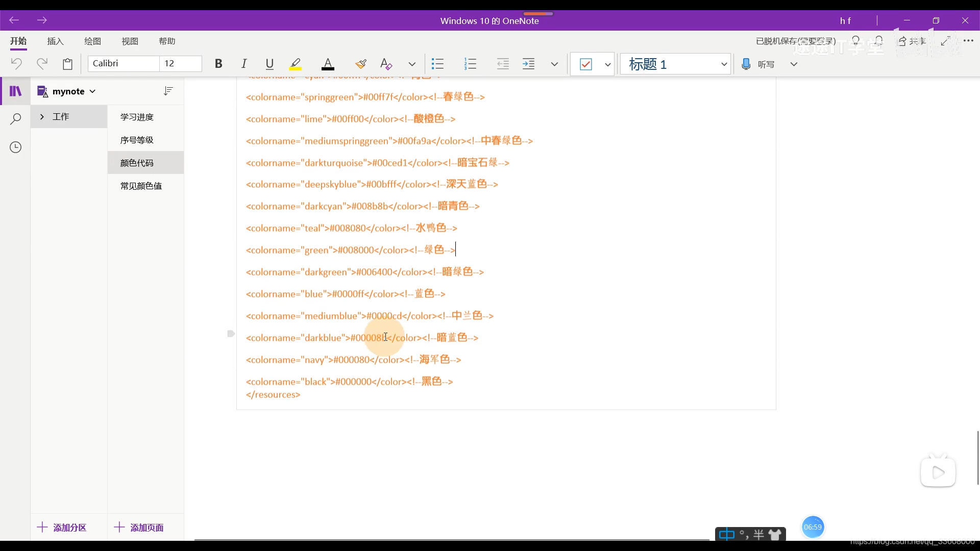980x551 pixels.
Task: Click the IME skin shirt icon
Action: [775, 535]
